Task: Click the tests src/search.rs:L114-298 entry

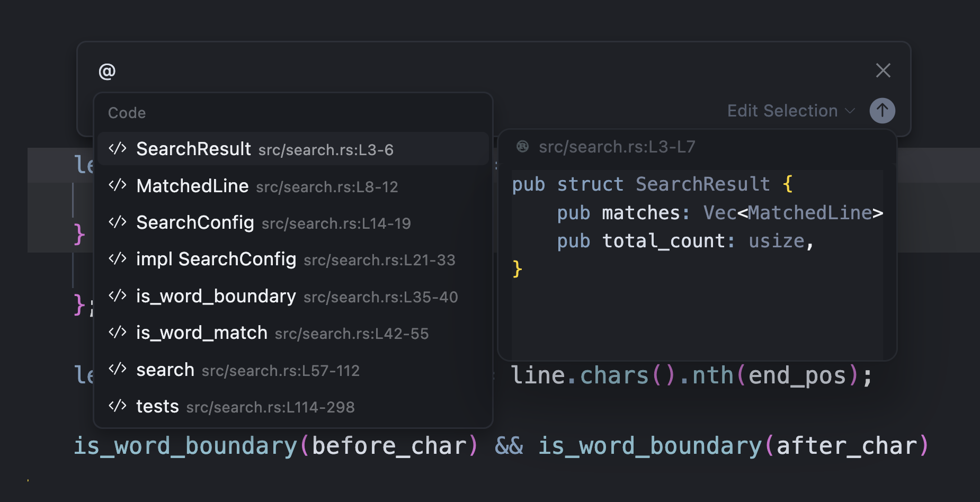Action: point(293,407)
